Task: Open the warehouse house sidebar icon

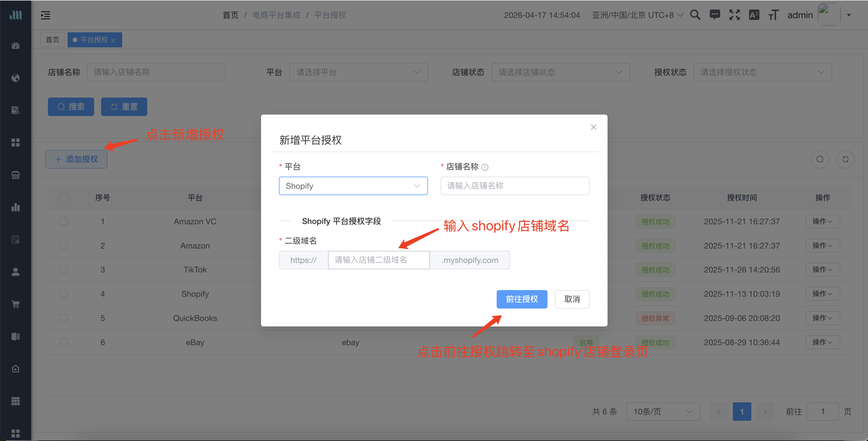Action: [x=16, y=369]
